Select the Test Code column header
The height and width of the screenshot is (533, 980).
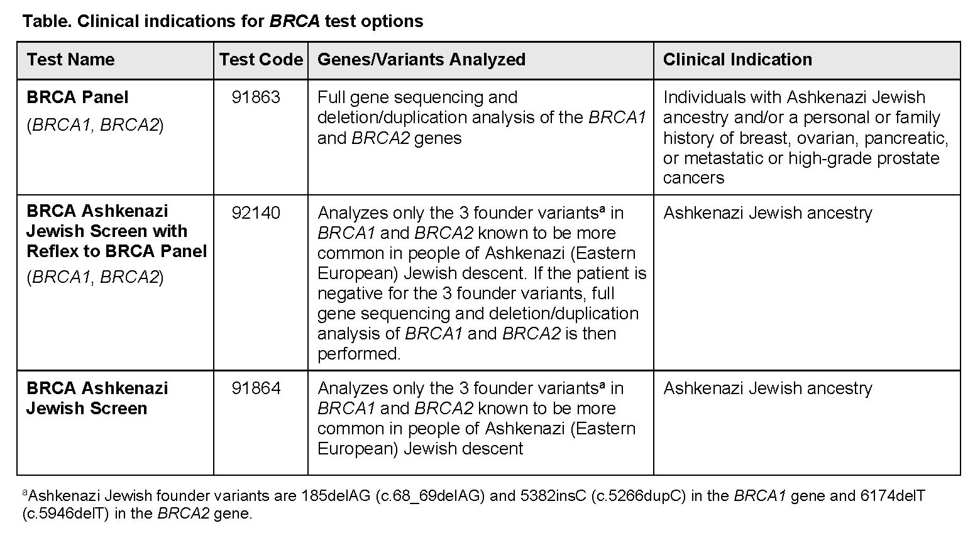click(x=260, y=60)
